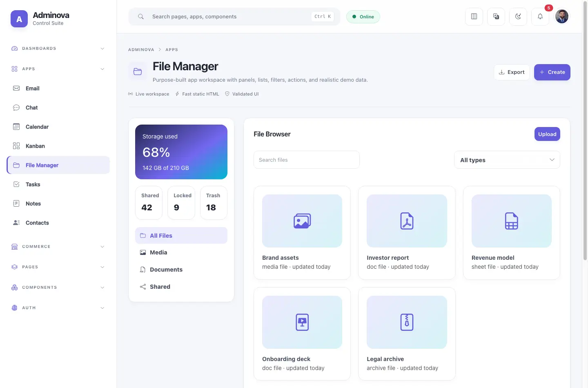The height and width of the screenshot is (388, 588).
Task: Expand the Pages sidebar section
Action: tap(58, 267)
